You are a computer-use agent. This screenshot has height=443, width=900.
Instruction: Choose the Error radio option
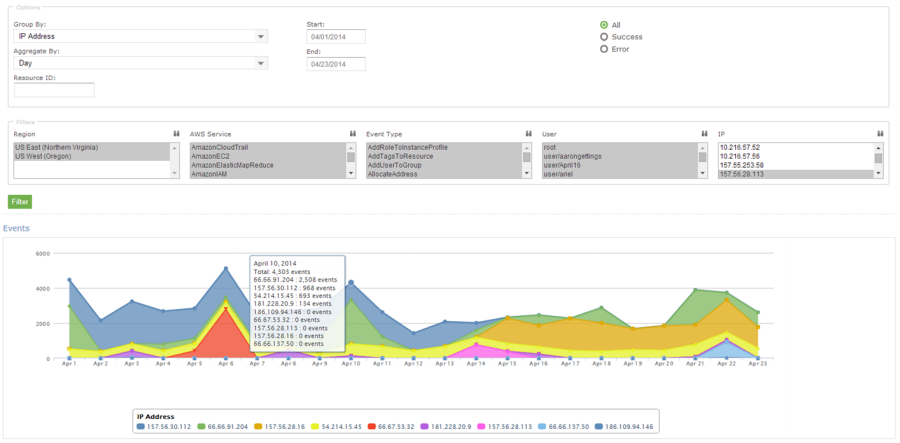tap(604, 49)
